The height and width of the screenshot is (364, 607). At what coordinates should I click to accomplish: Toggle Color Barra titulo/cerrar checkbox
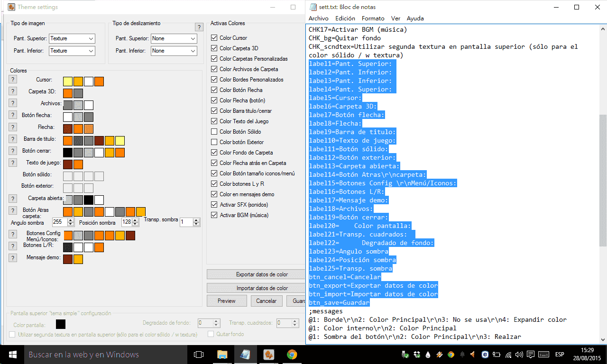[x=214, y=111]
